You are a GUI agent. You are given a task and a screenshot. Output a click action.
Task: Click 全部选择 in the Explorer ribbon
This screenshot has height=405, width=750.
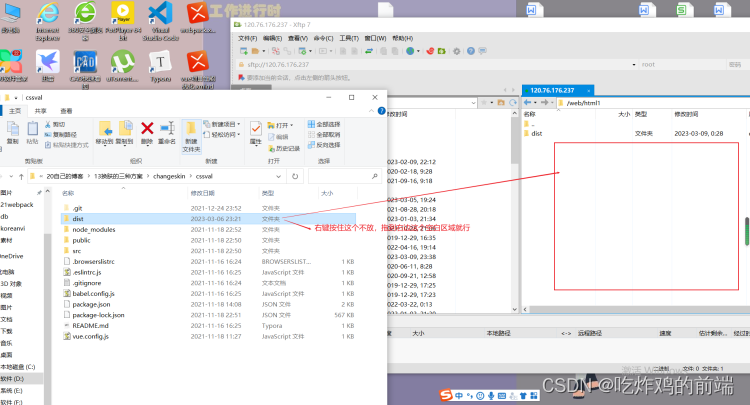point(324,124)
